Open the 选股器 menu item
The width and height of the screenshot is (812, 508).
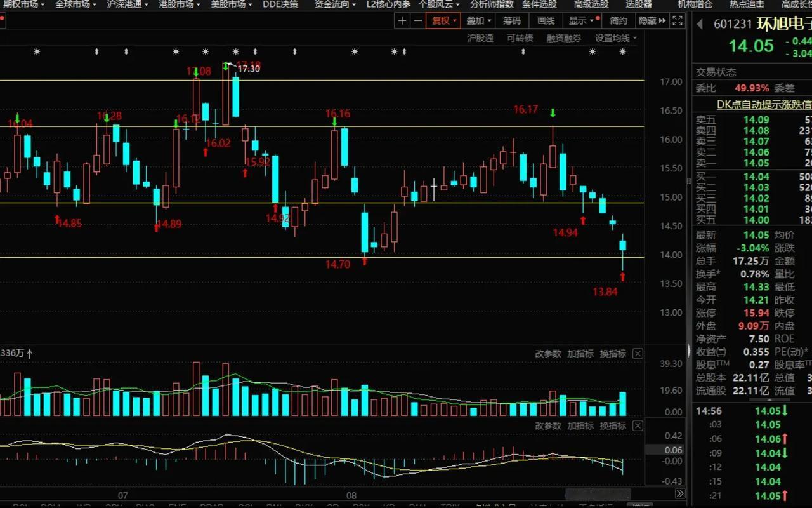coord(639,4)
